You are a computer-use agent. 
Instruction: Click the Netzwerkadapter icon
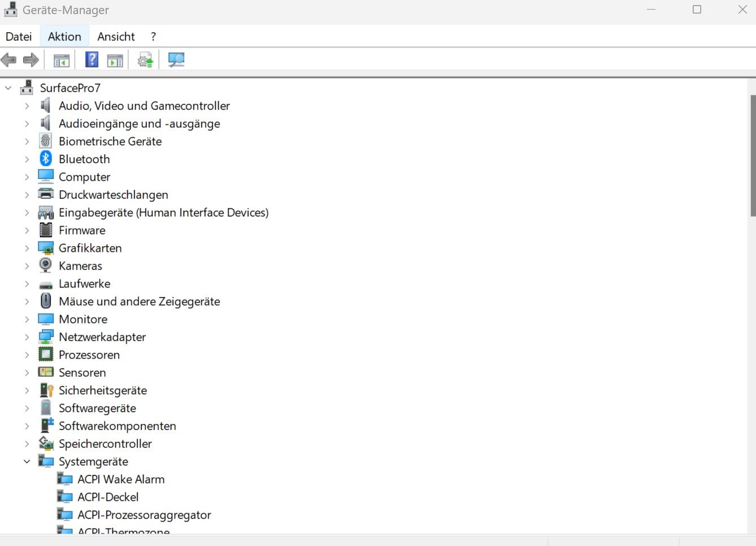click(46, 337)
